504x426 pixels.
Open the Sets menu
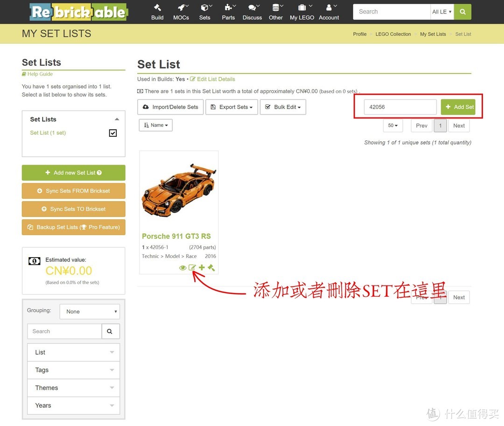[x=205, y=12]
